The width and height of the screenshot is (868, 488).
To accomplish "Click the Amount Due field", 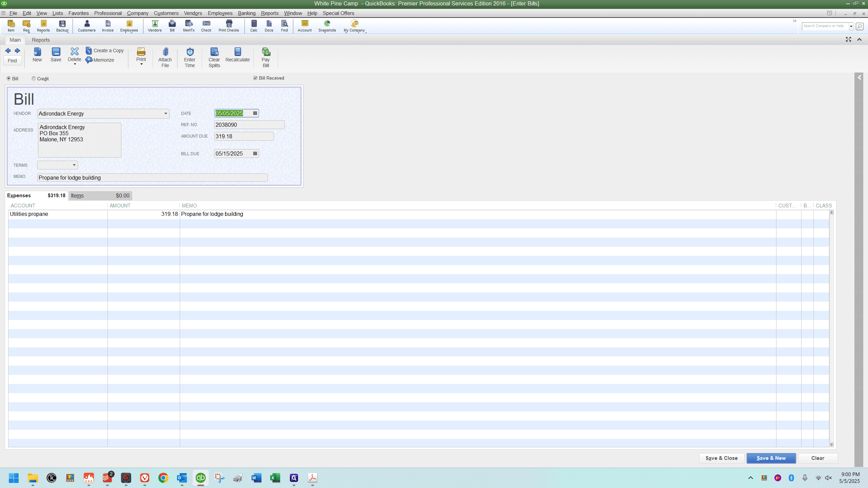I will pos(244,136).
